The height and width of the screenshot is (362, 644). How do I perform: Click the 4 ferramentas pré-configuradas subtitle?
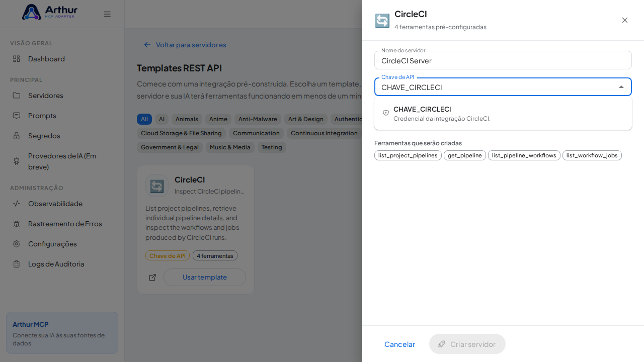click(440, 27)
